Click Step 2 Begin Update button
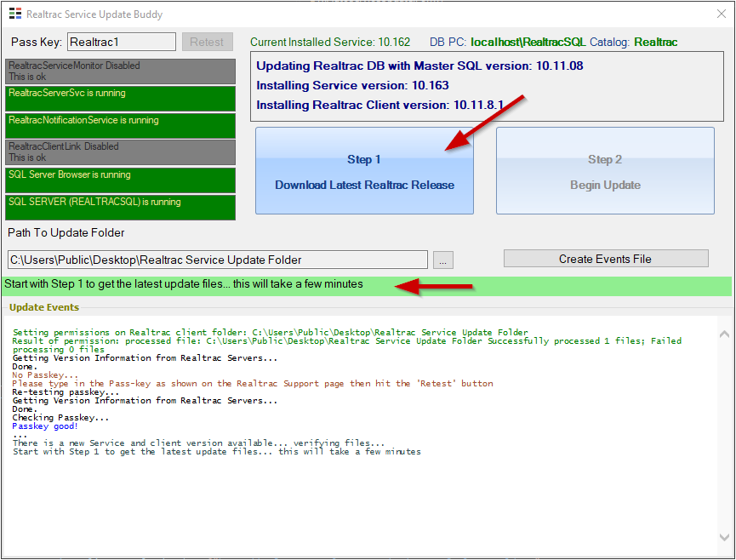The image size is (736, 560). point(605,171)
